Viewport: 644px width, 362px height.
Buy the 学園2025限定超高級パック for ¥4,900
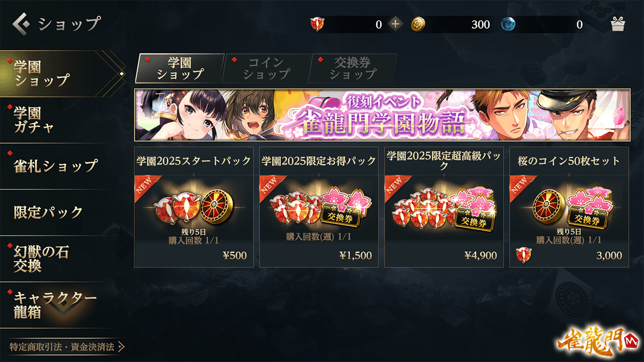click(444, 207)
